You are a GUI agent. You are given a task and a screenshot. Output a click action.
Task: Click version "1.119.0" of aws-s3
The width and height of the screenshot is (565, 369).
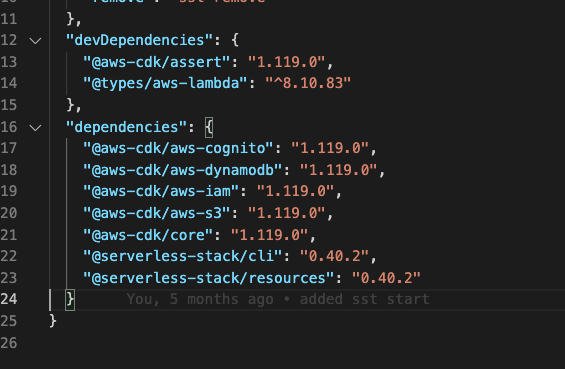[x=286, y=213]
